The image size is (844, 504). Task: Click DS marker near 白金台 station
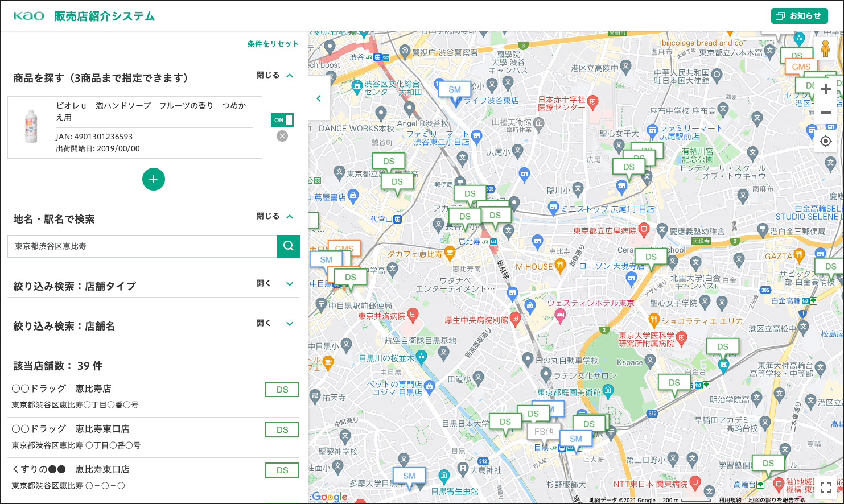pos(674,383)
